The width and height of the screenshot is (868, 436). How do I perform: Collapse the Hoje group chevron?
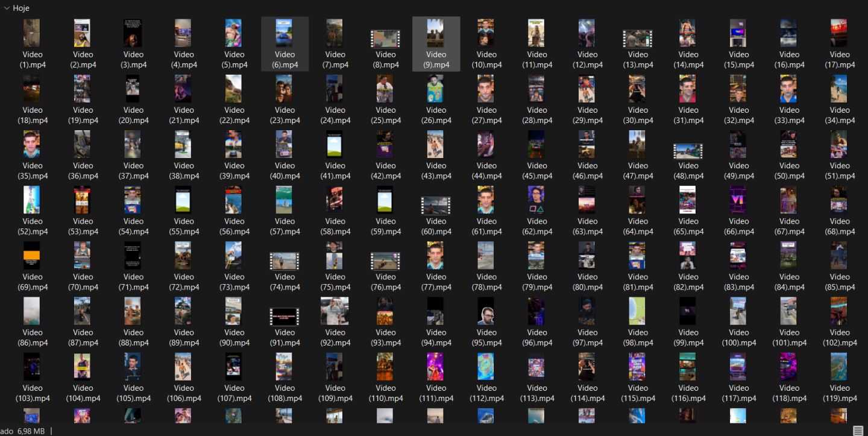(7, 8)
